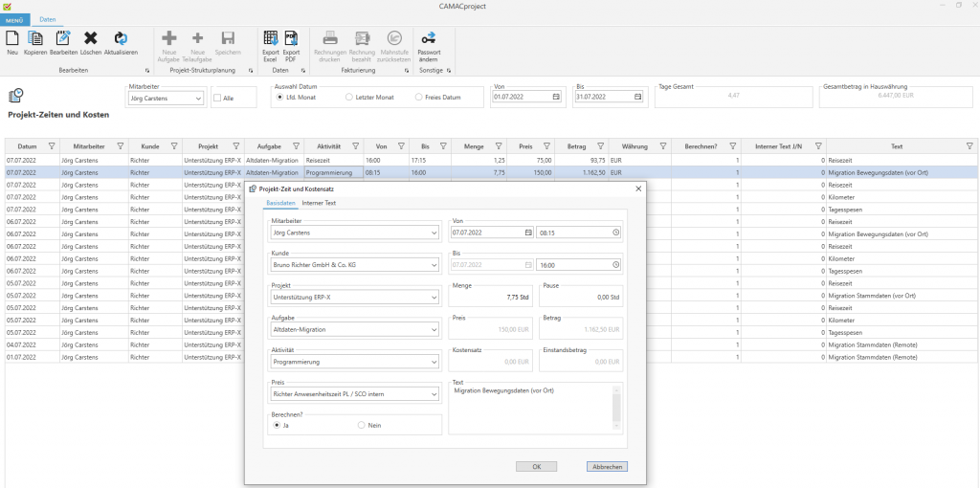
Task: Click the first row Reisezeit activity cell
Action: click(x=334, y=161)
